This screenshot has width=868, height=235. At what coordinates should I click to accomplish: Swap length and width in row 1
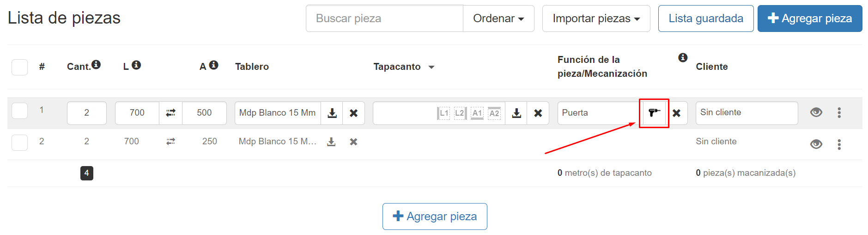coord(170,113)
